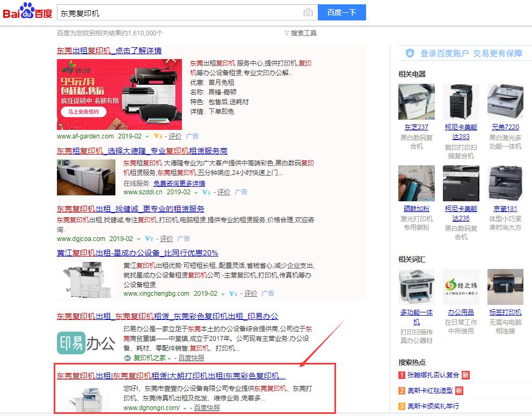Open 搜索工具 filter options
The height and width of the screenshot is (416, 532).
pos(301,33)
